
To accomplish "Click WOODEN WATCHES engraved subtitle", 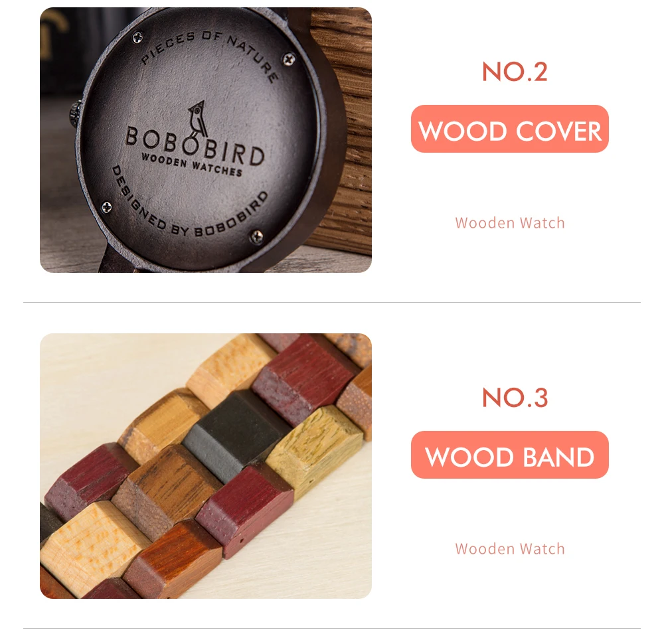I will (191, 165).
